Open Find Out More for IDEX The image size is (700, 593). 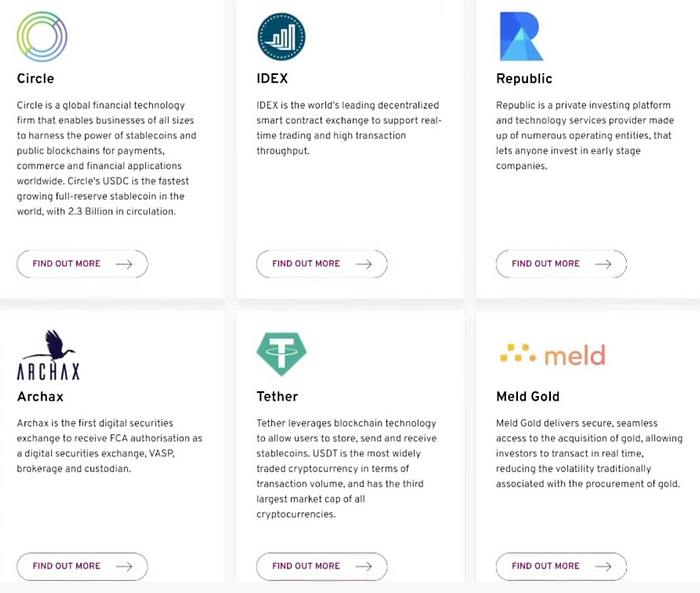point(322,264)
